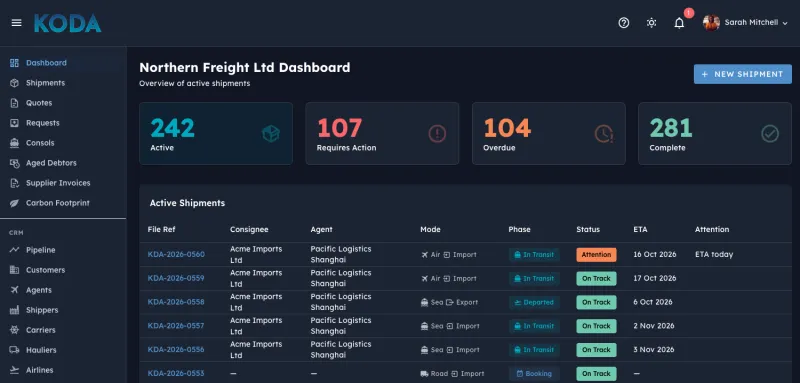Click the Active Shipments table heading
The width and height of the screenshot is (800, 383).
[x=187, y=203]
